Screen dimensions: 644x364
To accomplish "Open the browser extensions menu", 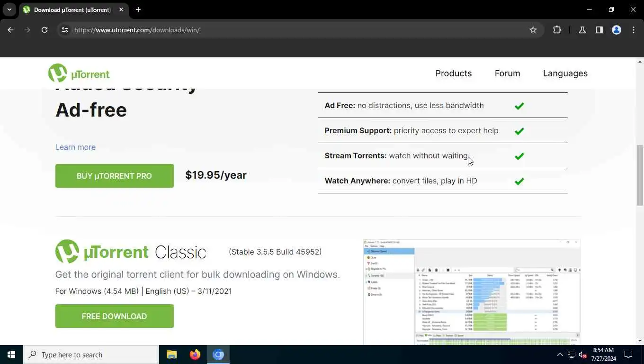I will point(557,30).
